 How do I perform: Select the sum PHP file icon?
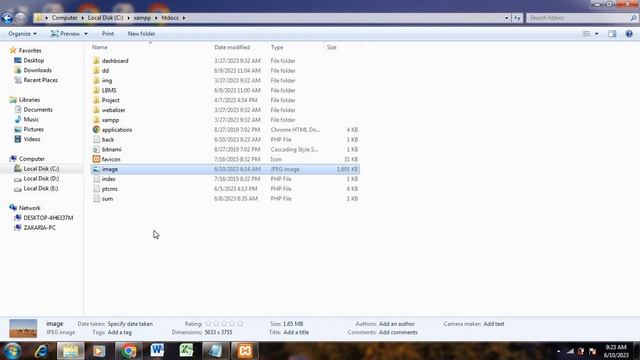(x=96, y=199)
